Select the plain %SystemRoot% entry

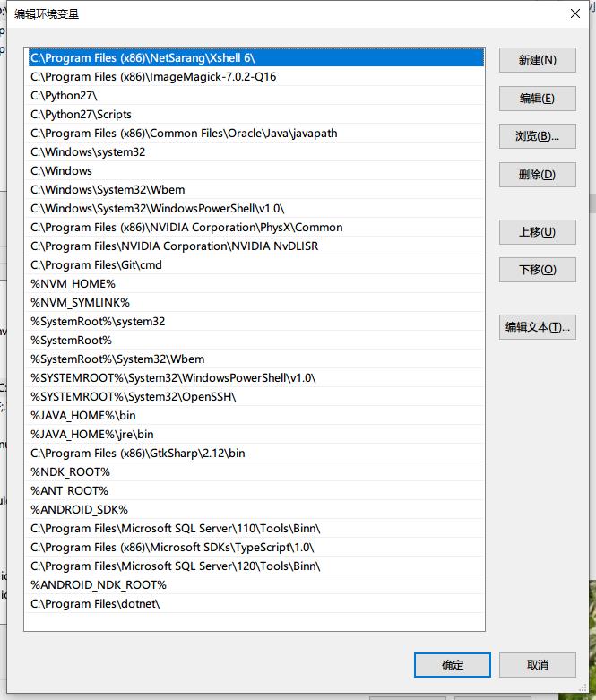click(255, 341)
